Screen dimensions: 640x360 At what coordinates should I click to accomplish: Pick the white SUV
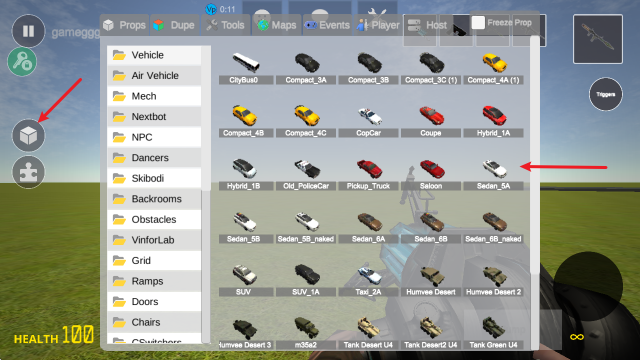[246, 280]
